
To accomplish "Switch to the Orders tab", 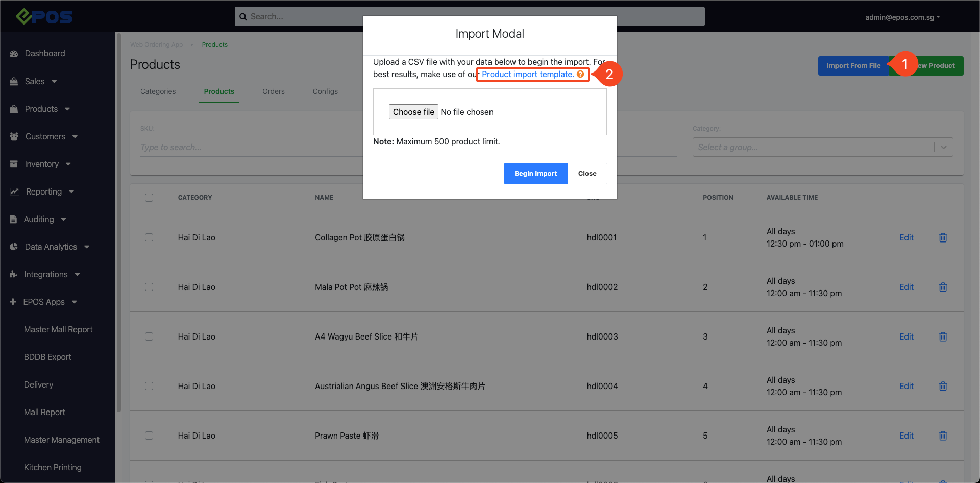I will point(274,91).
